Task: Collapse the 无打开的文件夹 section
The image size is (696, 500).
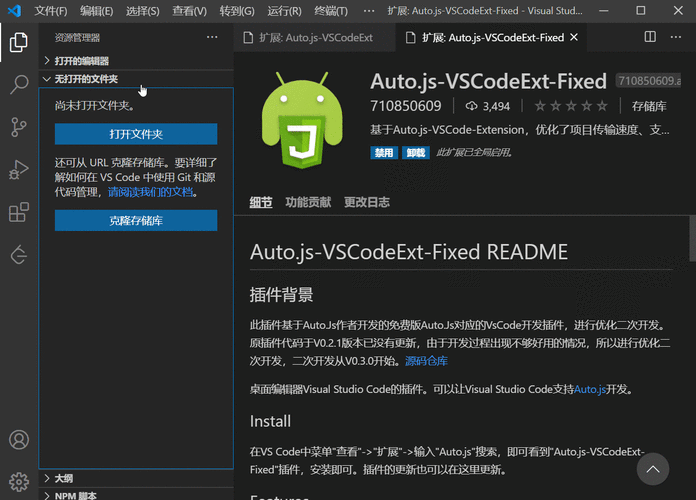Action: [136, 79]
